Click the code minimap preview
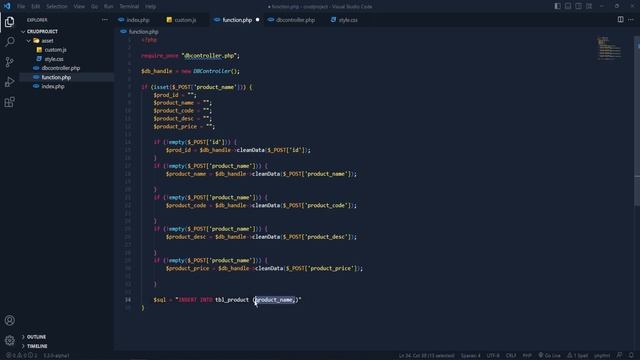This screenshot has height=360, width=640. [x=609, y=48]
